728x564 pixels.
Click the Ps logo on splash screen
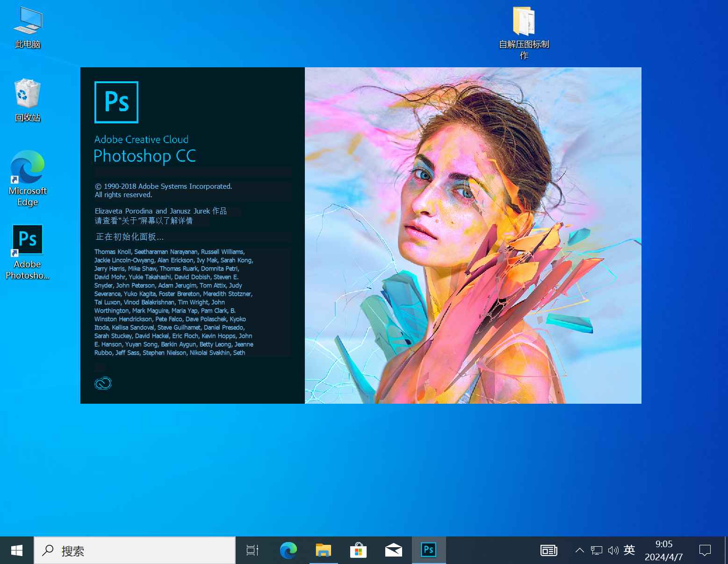(x=116, y=102)
